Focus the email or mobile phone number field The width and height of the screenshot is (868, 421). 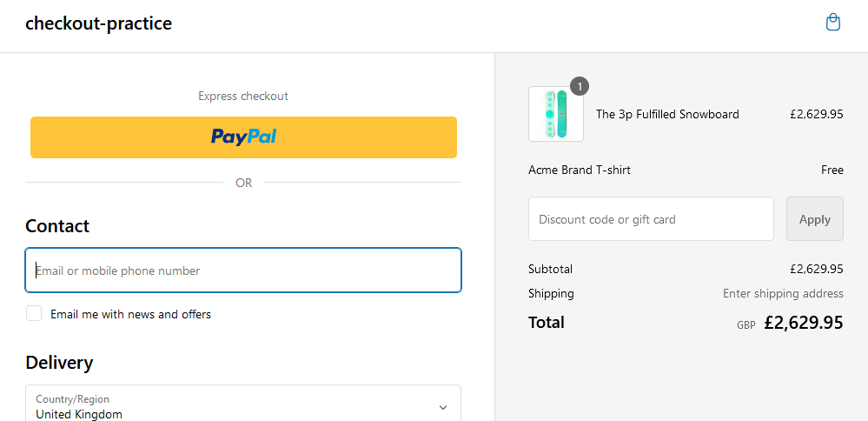tap(242, 271)
